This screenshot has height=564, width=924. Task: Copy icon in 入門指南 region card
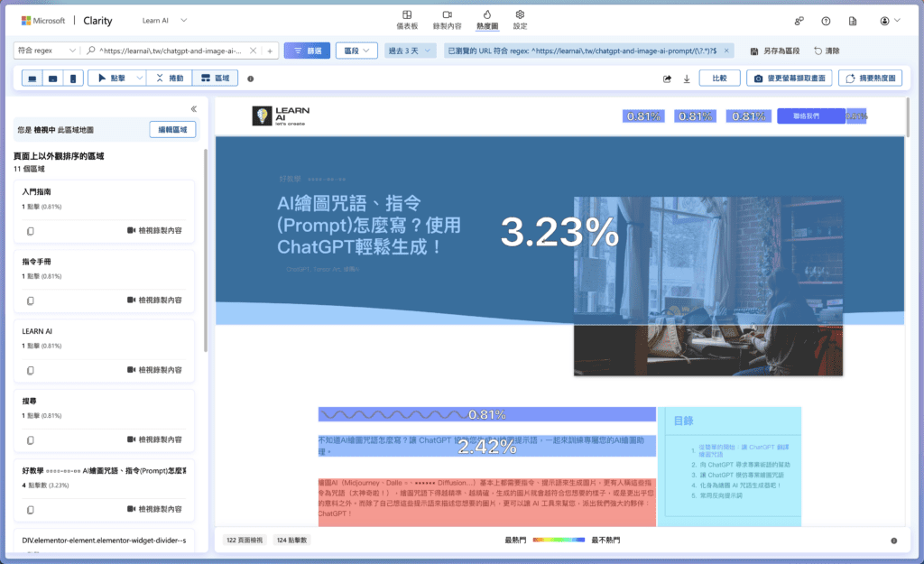click(x=30, y=231)
